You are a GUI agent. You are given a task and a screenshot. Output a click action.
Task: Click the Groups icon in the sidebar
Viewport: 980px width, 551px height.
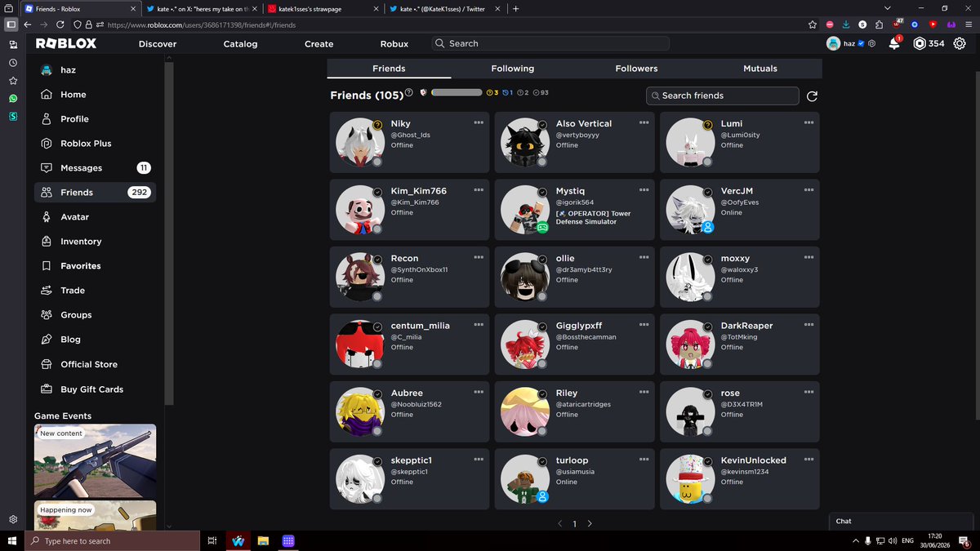coord(47,315)
